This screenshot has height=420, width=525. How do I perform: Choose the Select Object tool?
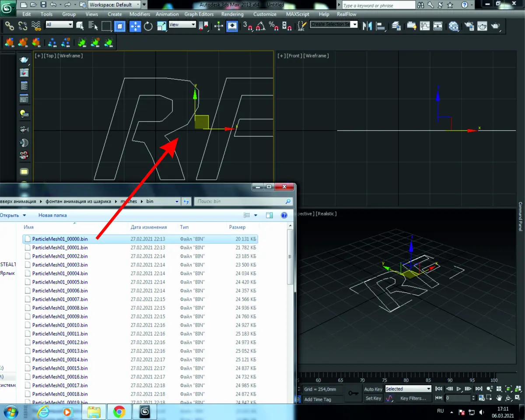tap(80, 26)
